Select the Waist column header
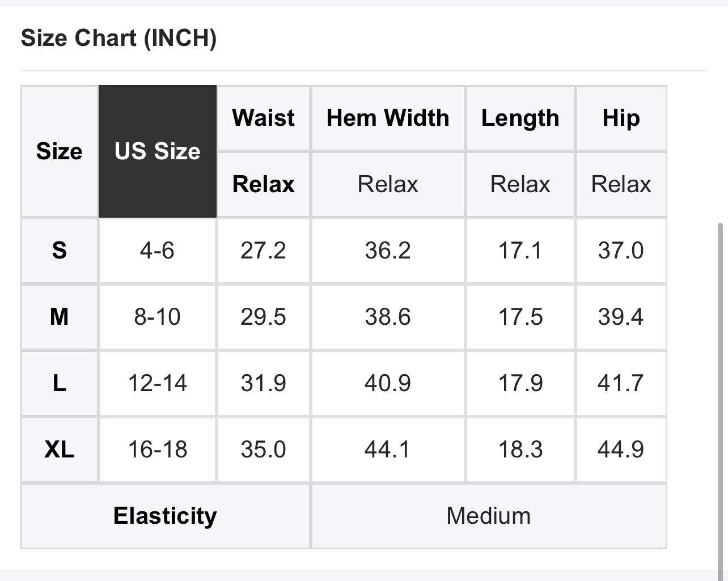 [263, 118]
